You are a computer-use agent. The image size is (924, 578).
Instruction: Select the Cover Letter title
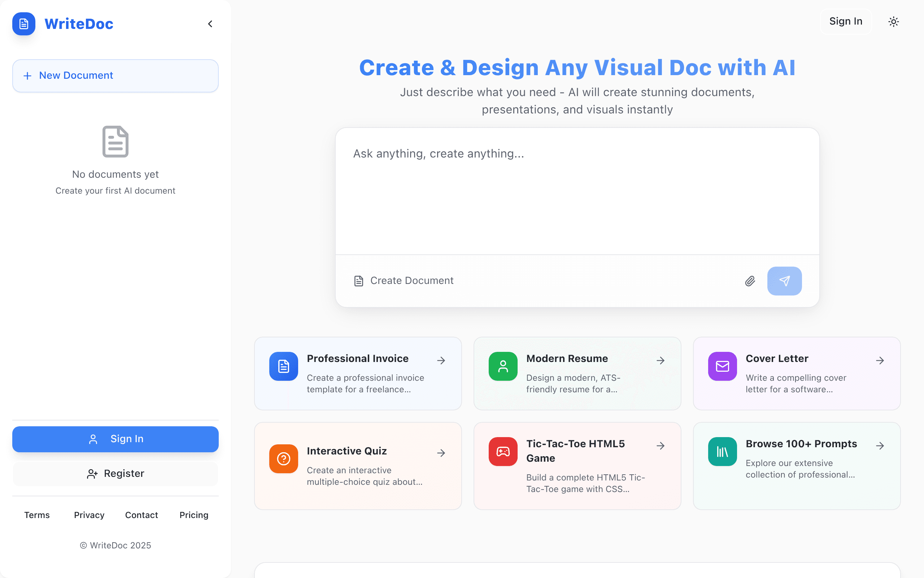pos(777,359)
